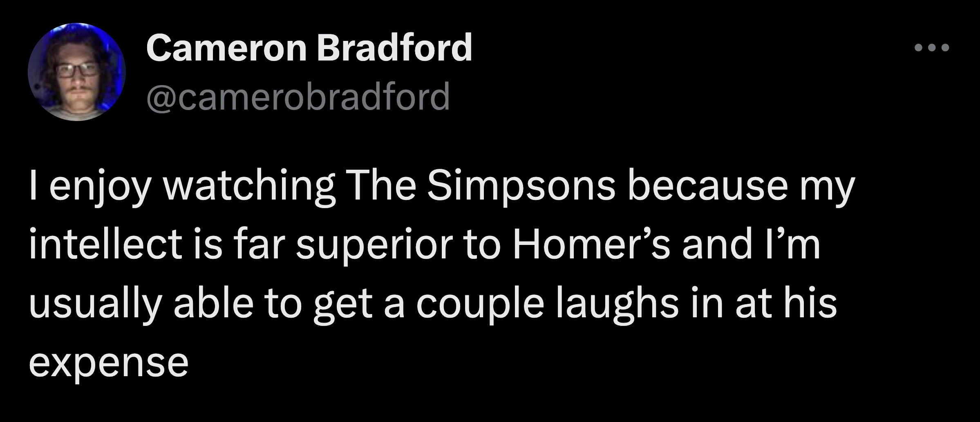Click the username below the display name

(x=300, y=97)
